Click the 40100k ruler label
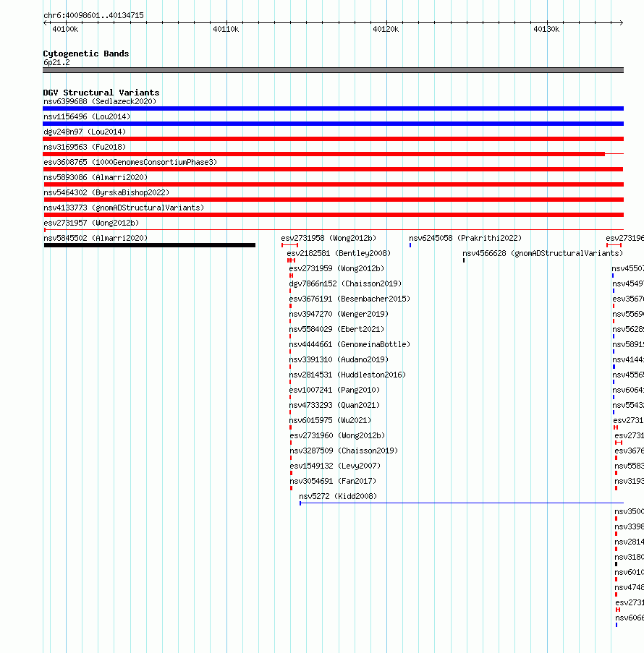The image size is (644, 653). [x=65, y=30]
